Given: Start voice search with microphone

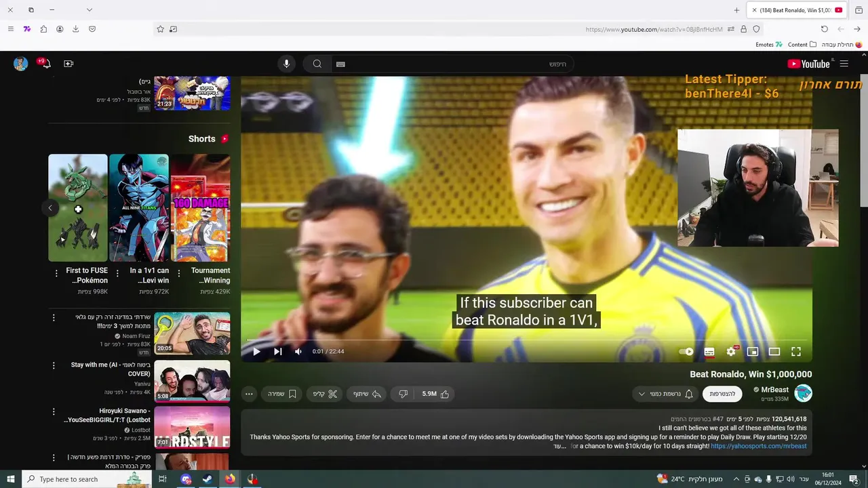Looking at the screenshot, I should coord(286,64).
